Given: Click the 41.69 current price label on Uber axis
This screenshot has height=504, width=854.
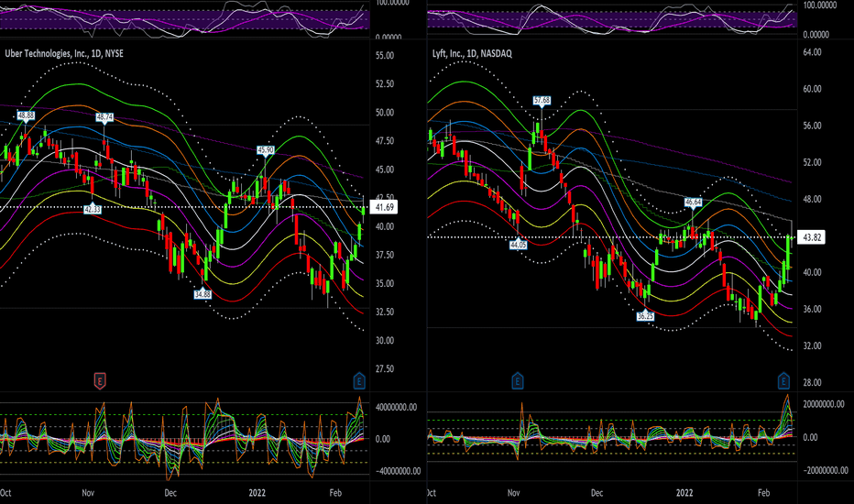Looking at the screenshot, I should (x=385, y=207).
